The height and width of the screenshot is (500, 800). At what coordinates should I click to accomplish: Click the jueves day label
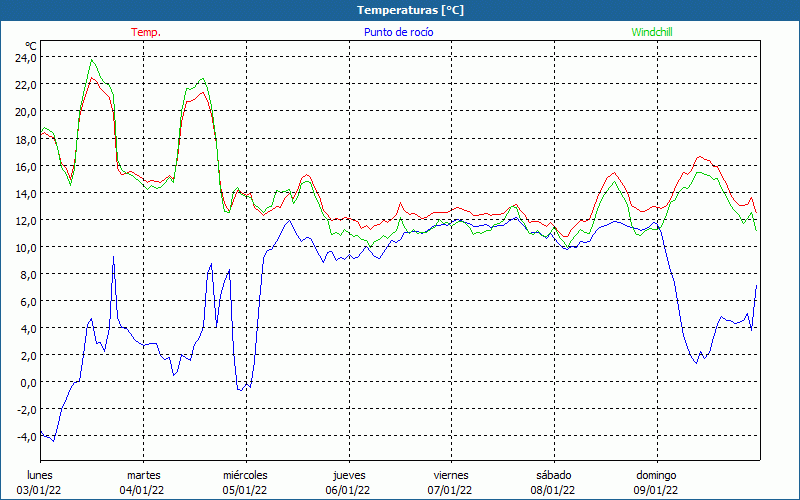point(349,475)
